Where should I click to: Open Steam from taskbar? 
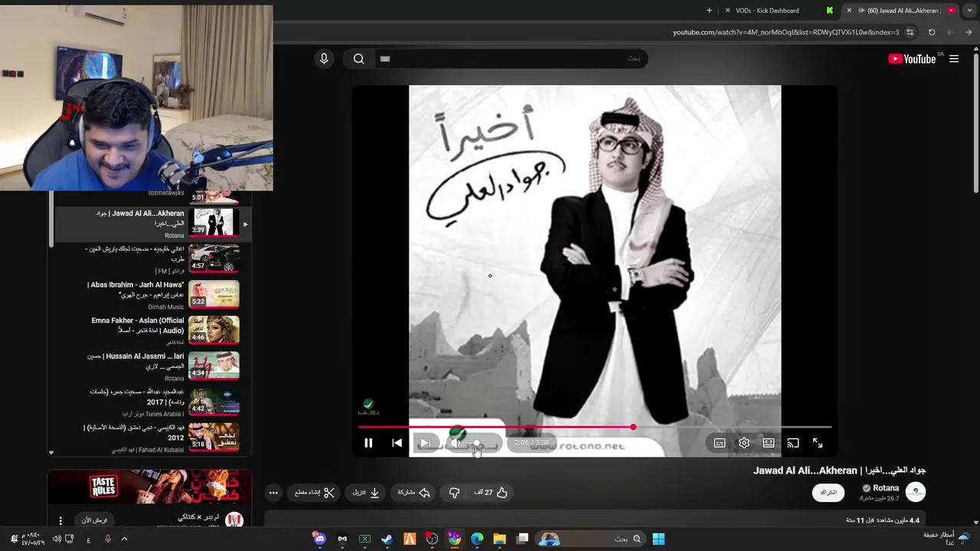tap(387, 539)
